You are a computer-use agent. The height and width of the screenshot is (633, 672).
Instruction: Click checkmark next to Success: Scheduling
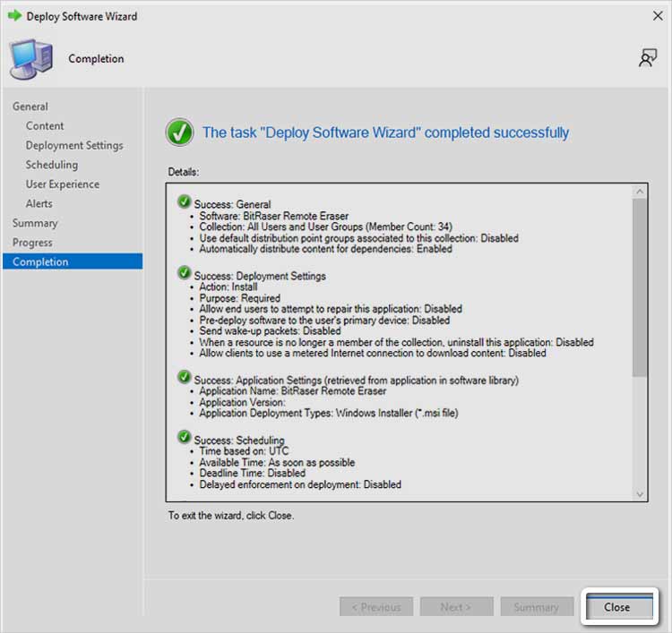pyautogui.click(x=184, y=437)
